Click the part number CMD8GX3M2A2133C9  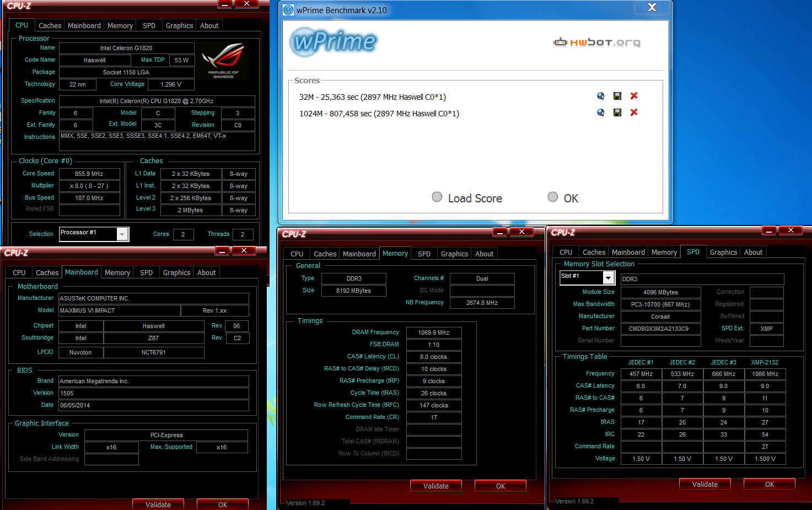coord(660,329)
